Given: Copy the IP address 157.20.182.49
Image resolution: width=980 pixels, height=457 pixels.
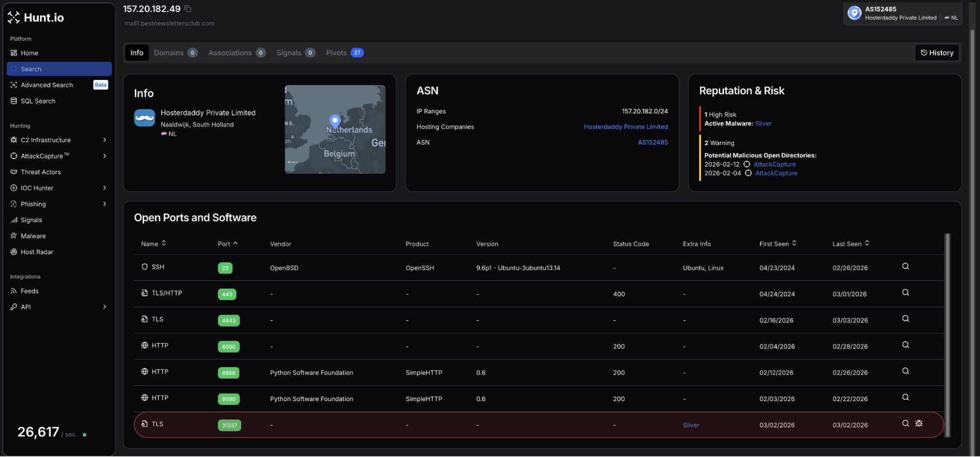Looking at the screenshot, I should tap(188, 9).
